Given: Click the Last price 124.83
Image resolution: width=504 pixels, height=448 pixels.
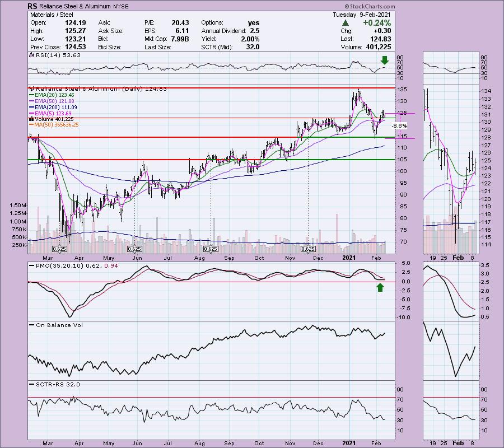Looking at the screenshot, I should click(x=381, y=39).
